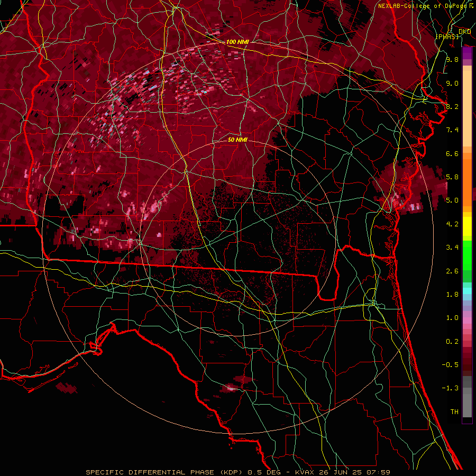Click the [PHAS] legend unit label
Screen dimensions: 476x476
tap(447, 36)
